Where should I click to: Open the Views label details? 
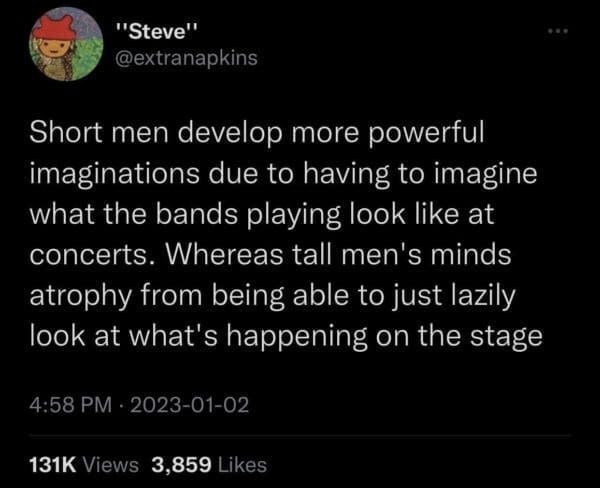[111, 465]
